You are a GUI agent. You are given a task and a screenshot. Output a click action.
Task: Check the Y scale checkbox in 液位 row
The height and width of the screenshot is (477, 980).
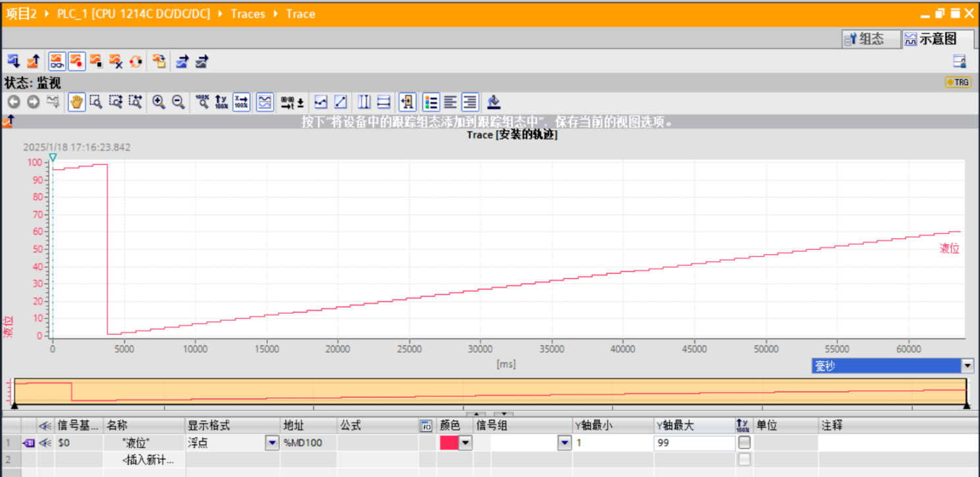(744, 443)
